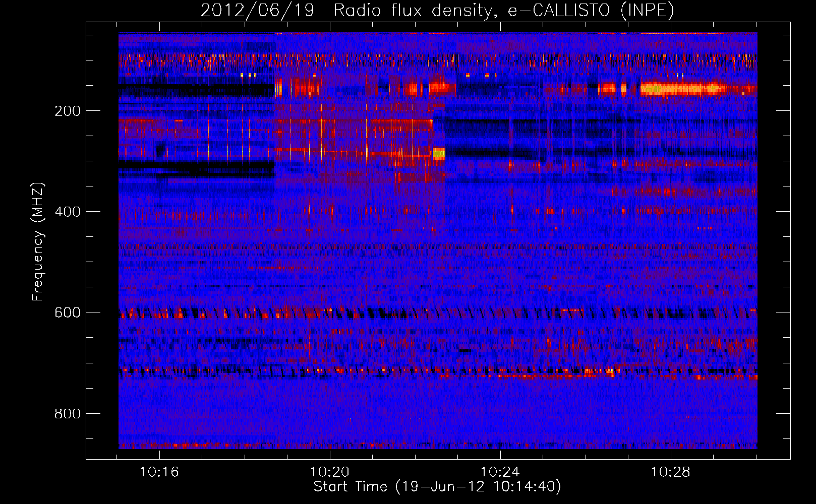The width and height of the screenshot is (816, 504).
Task: Click the 200 frequency tick label
Action: tap(68, 111)
